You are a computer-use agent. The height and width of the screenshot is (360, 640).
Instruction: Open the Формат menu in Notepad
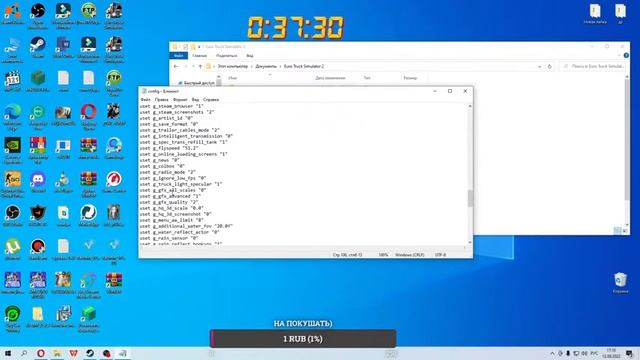pos(180,100)
